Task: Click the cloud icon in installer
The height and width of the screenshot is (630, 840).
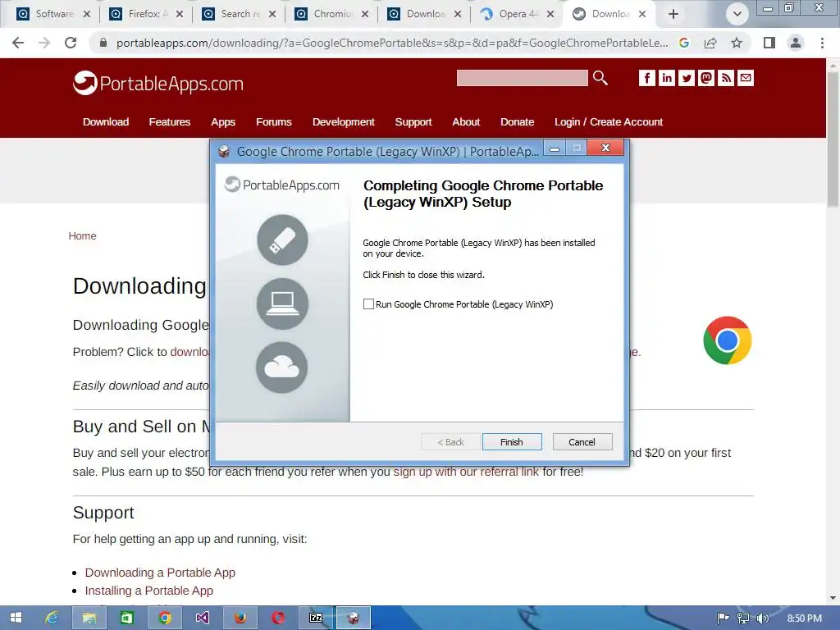Action: pos(282,367)
